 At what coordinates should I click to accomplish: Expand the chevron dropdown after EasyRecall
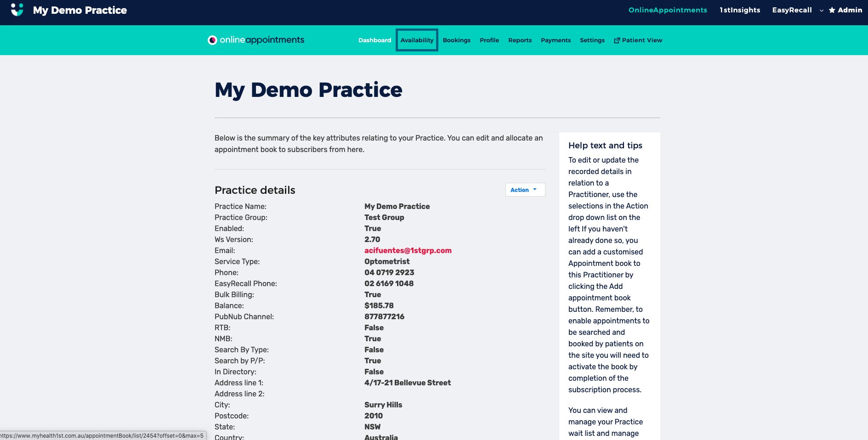coord(822,11)
